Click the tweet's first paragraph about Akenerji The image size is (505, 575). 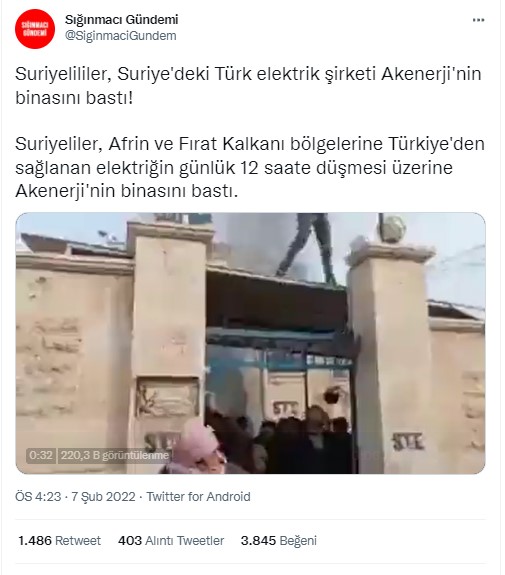point(248,86)
